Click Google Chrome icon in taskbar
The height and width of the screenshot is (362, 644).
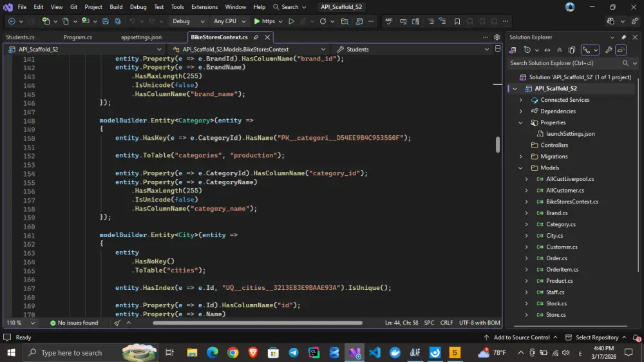point(233,352)
